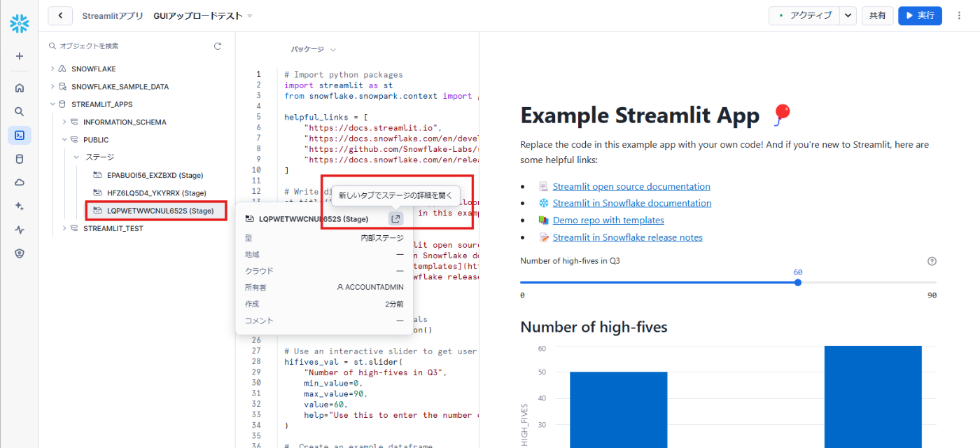Click the high-fives slider handle at 60
Image resolution: width=980 pixels, height=448 pixels.
click(x=798, y=282)
